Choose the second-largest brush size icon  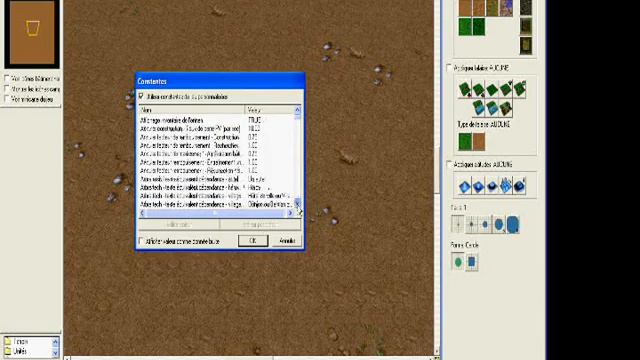click(x=499, y=224)
